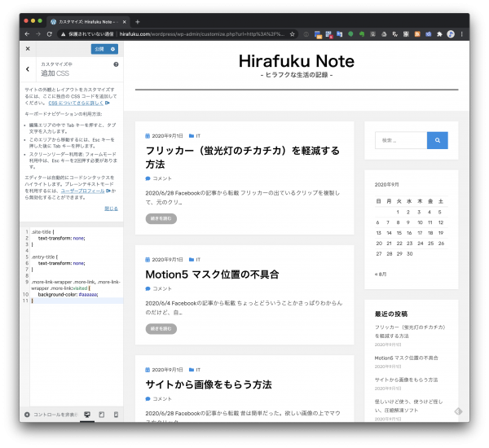Open the ユーザープロフィール link
The width and height of the screenshot is (489, 448).
[86, 189]
